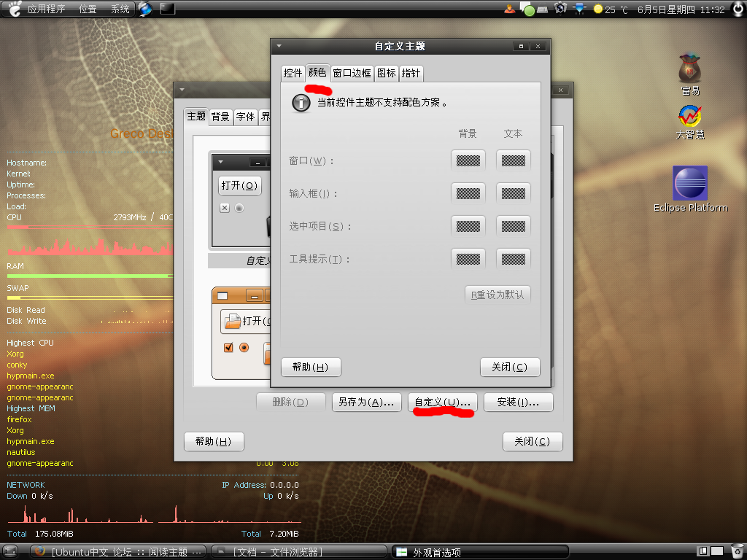Open the 位置 menu
The width and height of the screenshot is (747, 560).
pos(88,9)
